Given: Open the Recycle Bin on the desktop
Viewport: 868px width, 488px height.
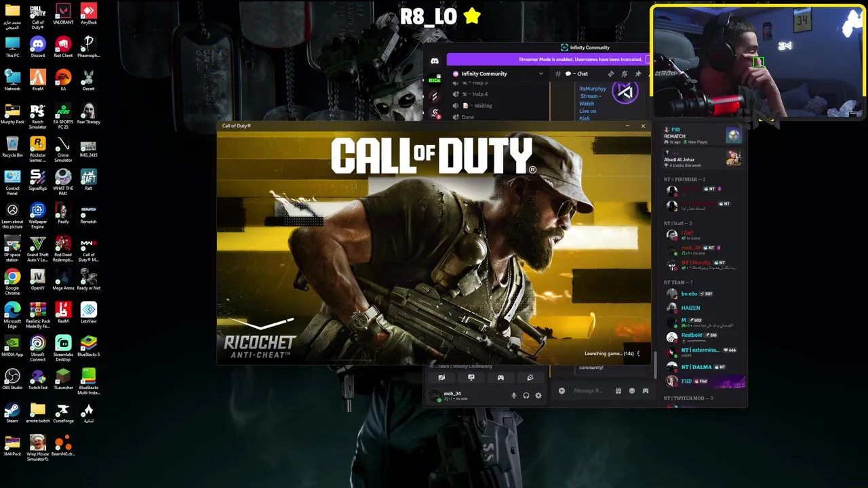Looking at the screenshot, I should (x=12, y=147).
